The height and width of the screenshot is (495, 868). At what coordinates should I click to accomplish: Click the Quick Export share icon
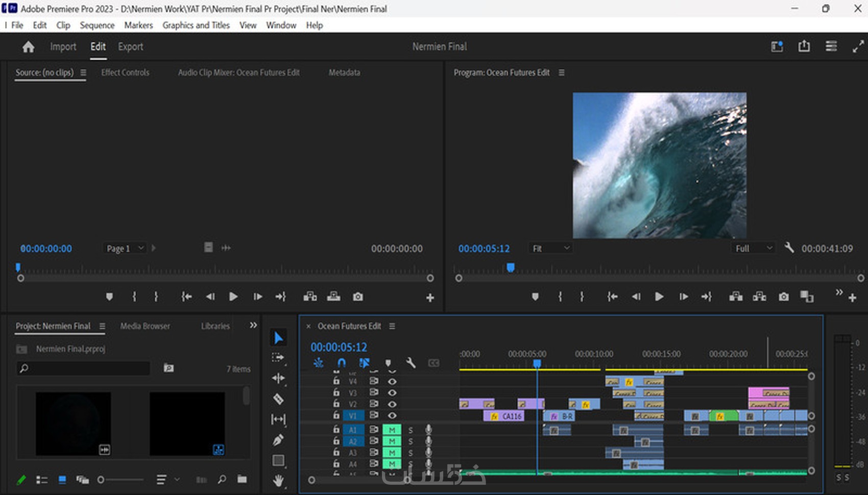click(x=804, y=46)
